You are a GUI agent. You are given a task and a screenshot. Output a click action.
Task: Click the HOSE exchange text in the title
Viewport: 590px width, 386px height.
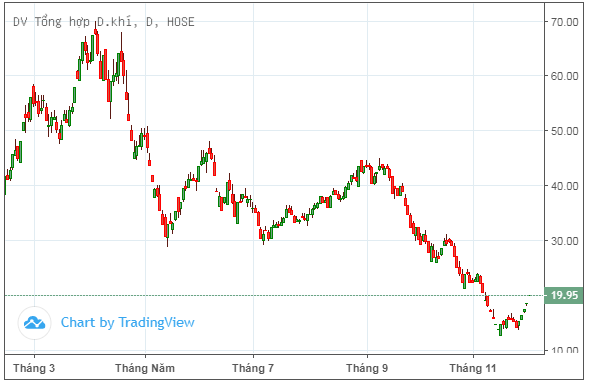pyautogui.click(x=181, y=22)
